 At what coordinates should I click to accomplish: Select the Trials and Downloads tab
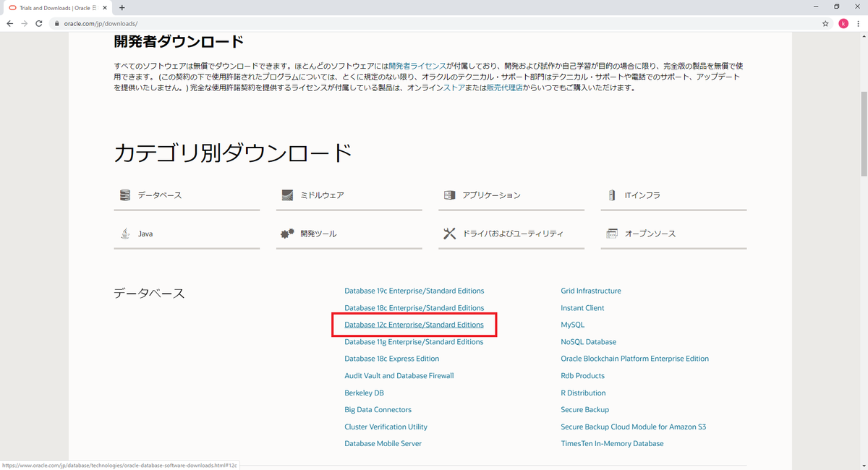[x=58, y=7]
